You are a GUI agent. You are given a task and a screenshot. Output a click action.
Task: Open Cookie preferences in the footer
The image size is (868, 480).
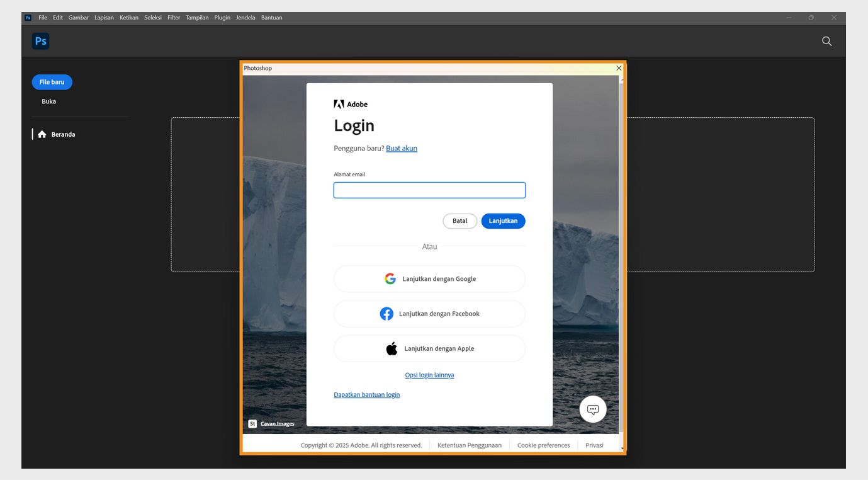coord(543,445)
